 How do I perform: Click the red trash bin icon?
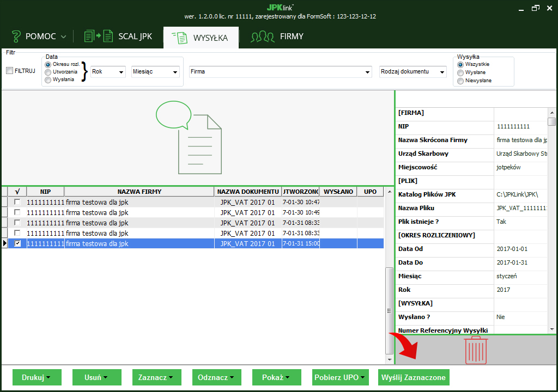coord(476,350)
